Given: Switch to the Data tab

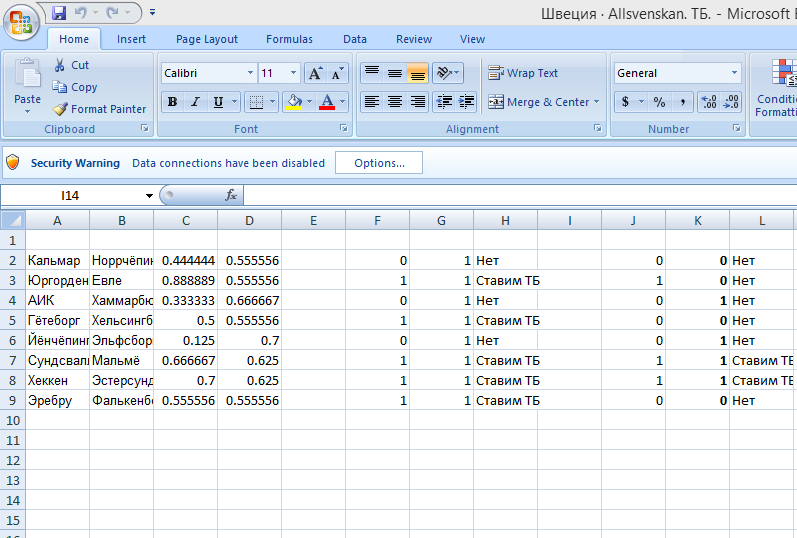Looking at the screenshot, I should click(354, 39).
